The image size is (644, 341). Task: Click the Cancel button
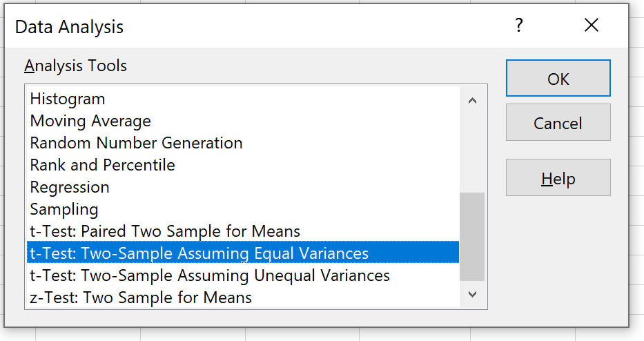[x=558, y=124]
